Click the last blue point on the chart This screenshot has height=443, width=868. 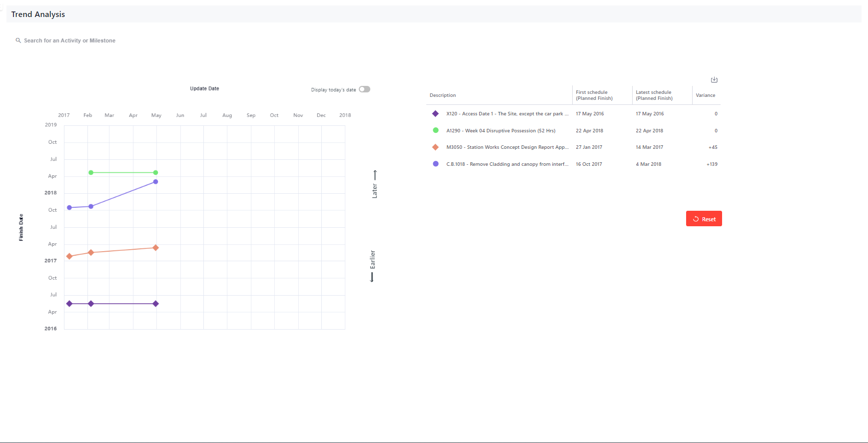(155, 182)
